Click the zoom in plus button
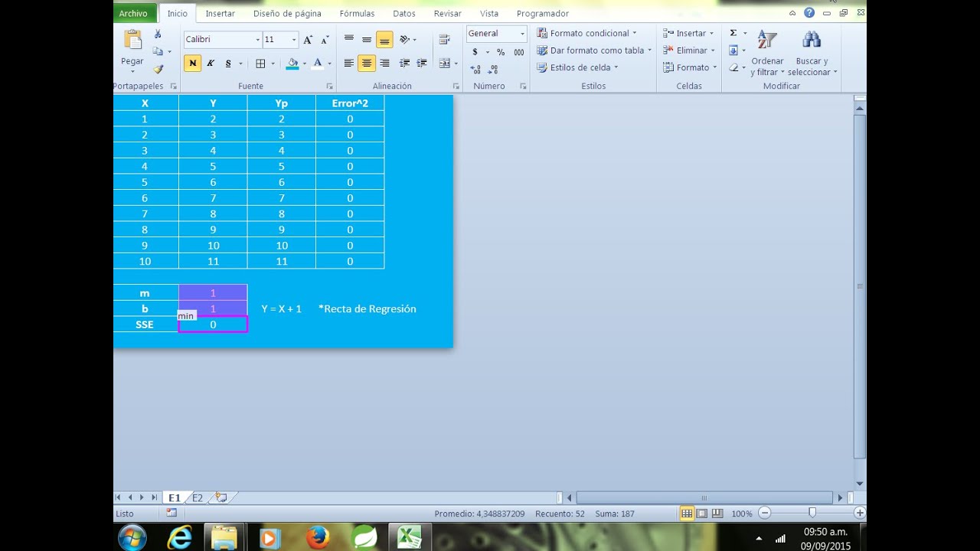 pyautogui.click(x=860, y=514)
